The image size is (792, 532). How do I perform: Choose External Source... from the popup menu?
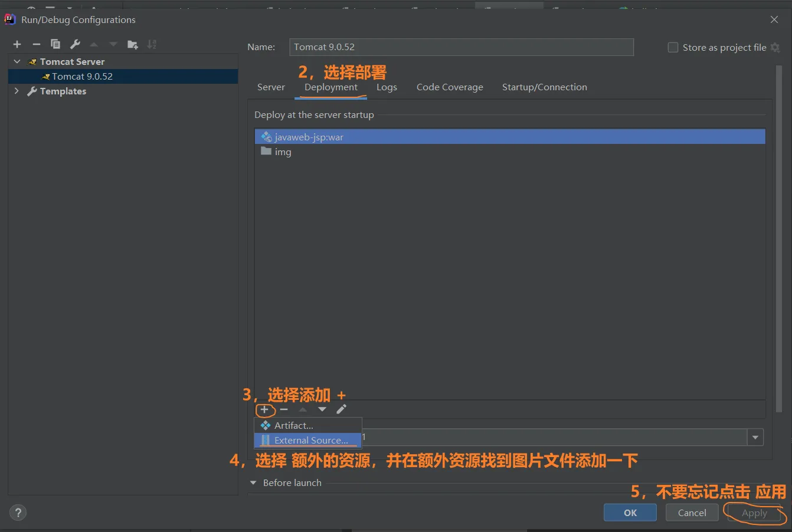click(x=307, y=440)
